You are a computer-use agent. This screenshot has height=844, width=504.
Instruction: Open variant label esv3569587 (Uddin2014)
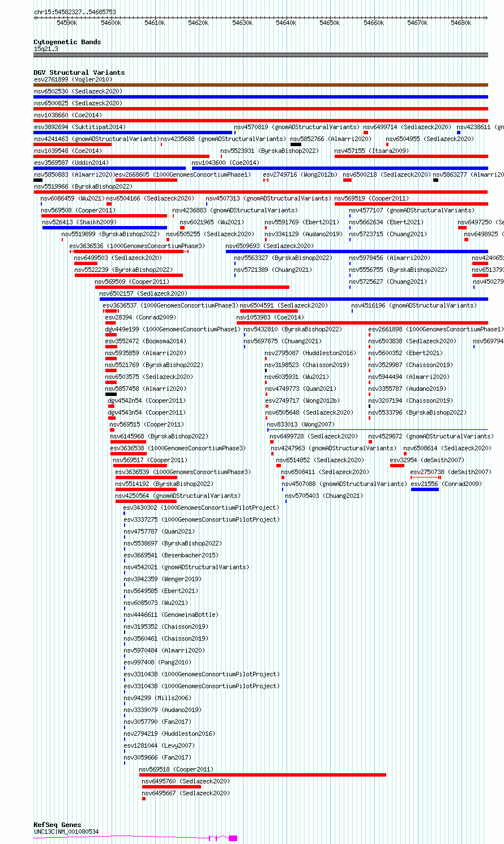(x=71, y=163)
